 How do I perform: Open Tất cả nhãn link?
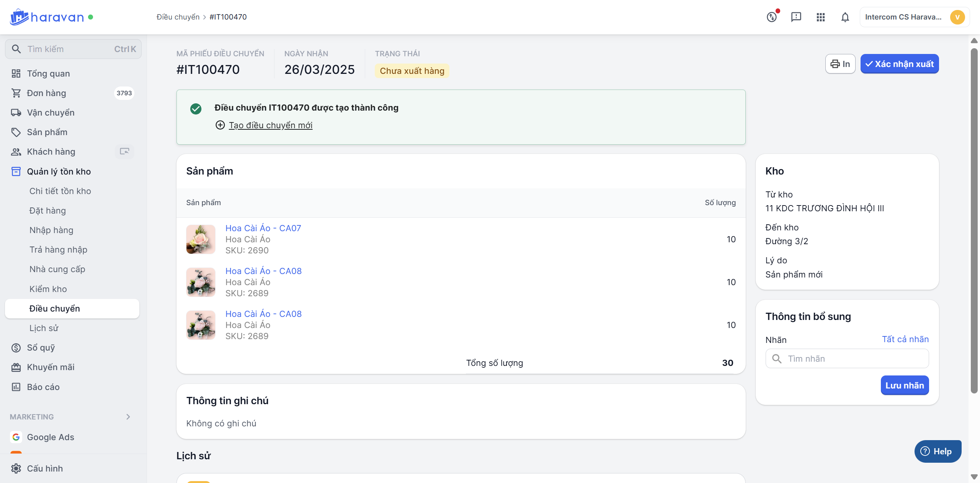coord(905,339)
